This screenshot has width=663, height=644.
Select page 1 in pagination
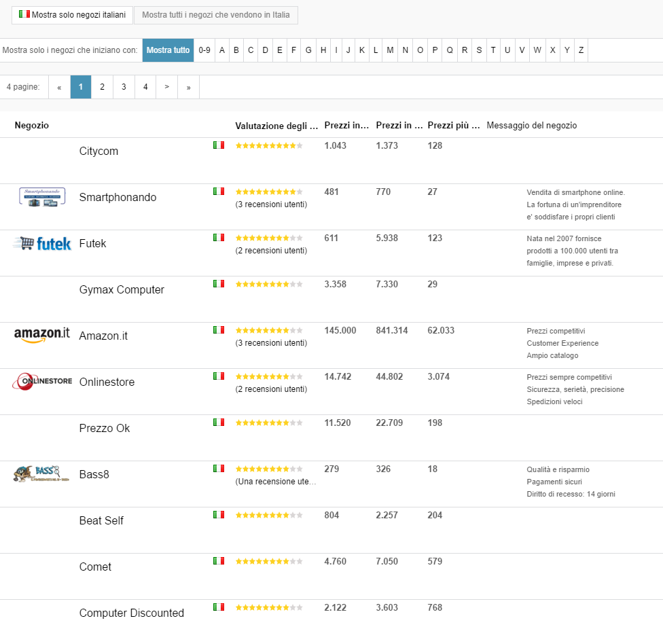click(x=81, y=87)
